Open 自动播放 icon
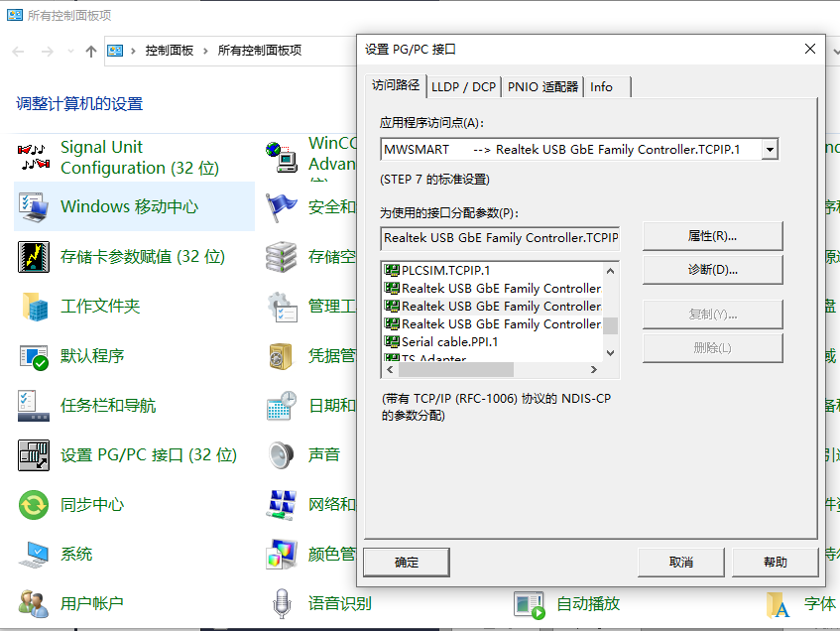Screen dimensions: 840x631 pyautogui.click(x=530, y=605)
